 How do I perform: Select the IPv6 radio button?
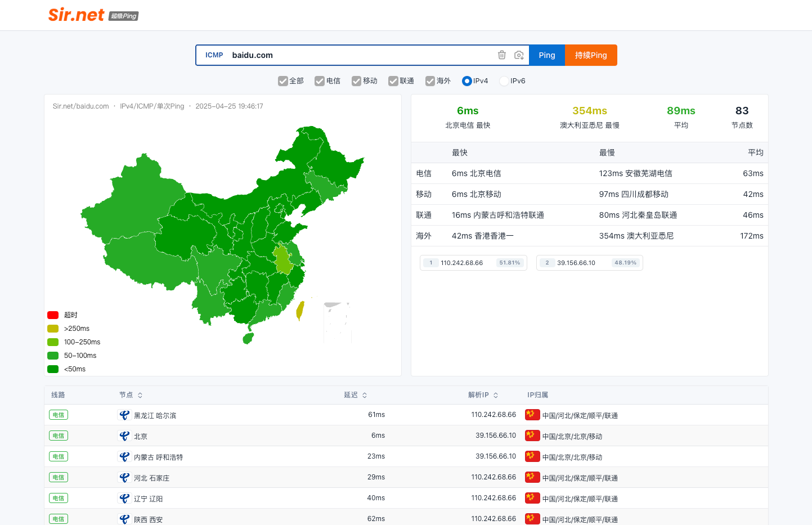point(504,81)
